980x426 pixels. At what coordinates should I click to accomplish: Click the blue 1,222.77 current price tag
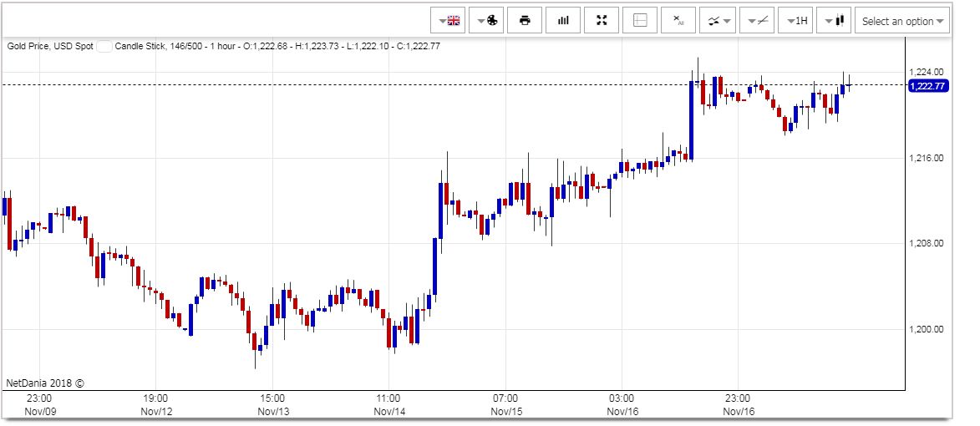pyautogui.click(x=927, y=86)
